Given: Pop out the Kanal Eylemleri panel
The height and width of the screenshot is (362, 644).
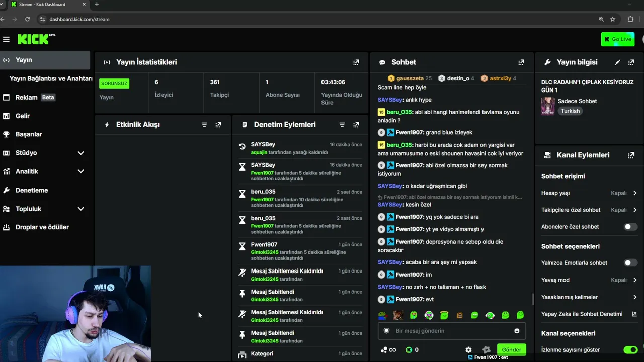Looking at the screenshot, I should coord(631,155).
